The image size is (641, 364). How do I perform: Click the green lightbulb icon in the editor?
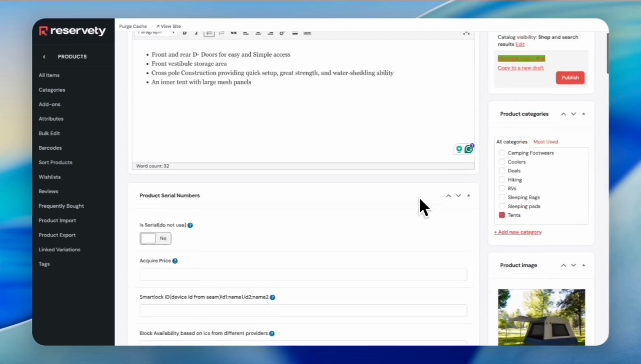(459, 149)
